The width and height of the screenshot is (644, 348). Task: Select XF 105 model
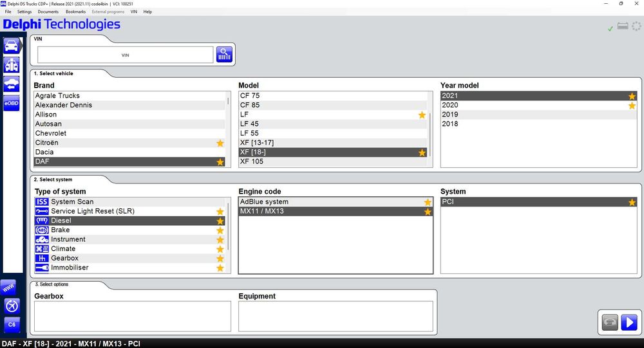coord(333,161)
